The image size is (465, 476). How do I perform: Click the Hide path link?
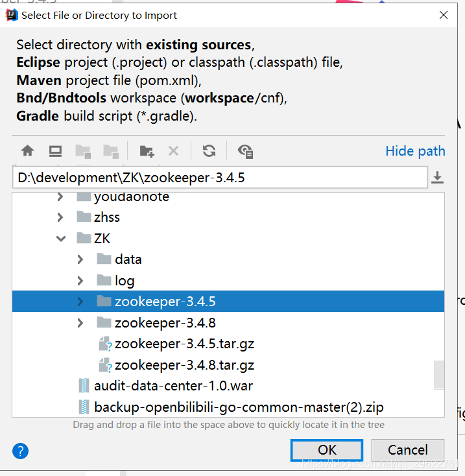(x=415, y=151)
